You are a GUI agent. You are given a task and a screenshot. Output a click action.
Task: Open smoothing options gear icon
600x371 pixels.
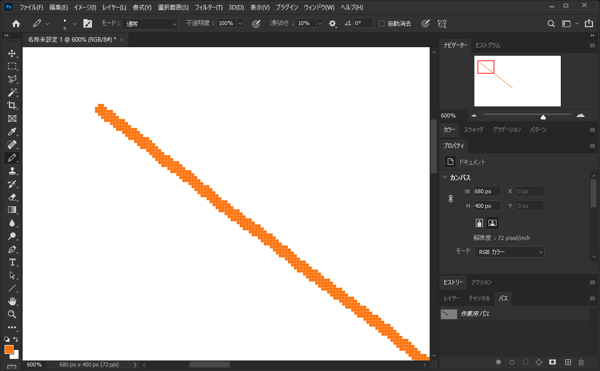(333, 24)
